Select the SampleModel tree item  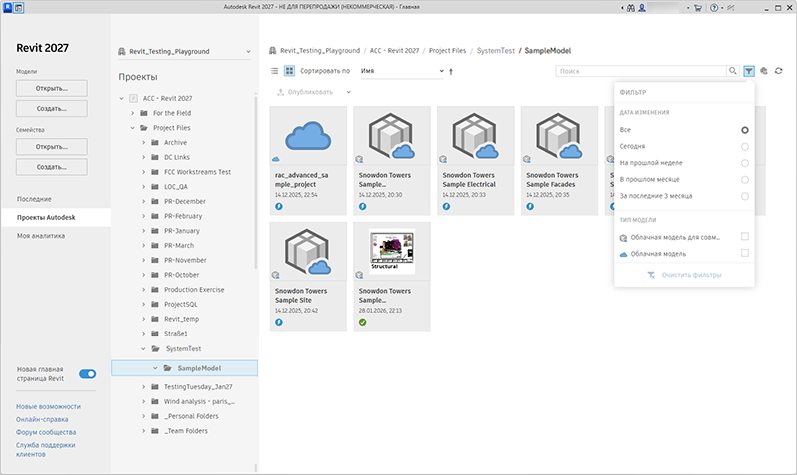pos(185,368)
